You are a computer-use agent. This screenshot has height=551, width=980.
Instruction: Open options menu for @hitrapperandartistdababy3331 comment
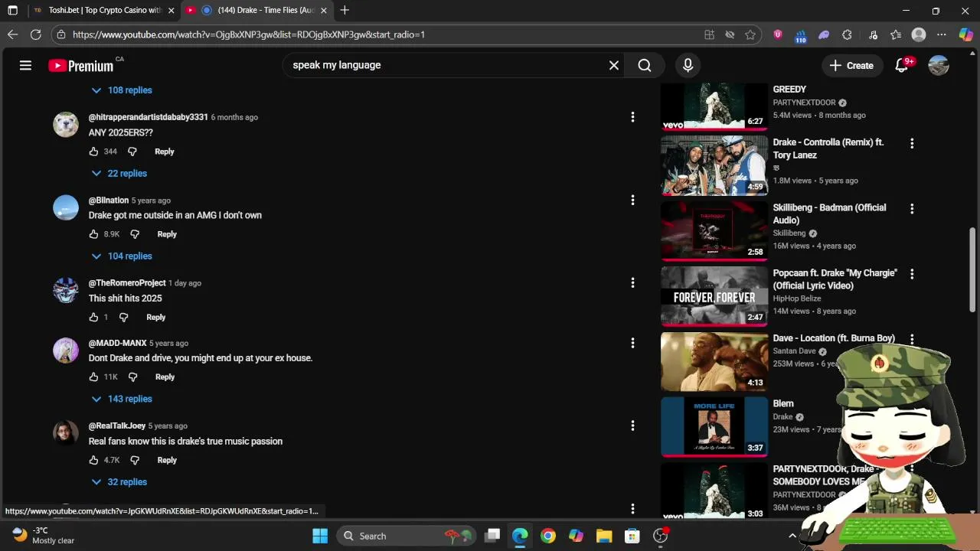[x=632, y=117]
